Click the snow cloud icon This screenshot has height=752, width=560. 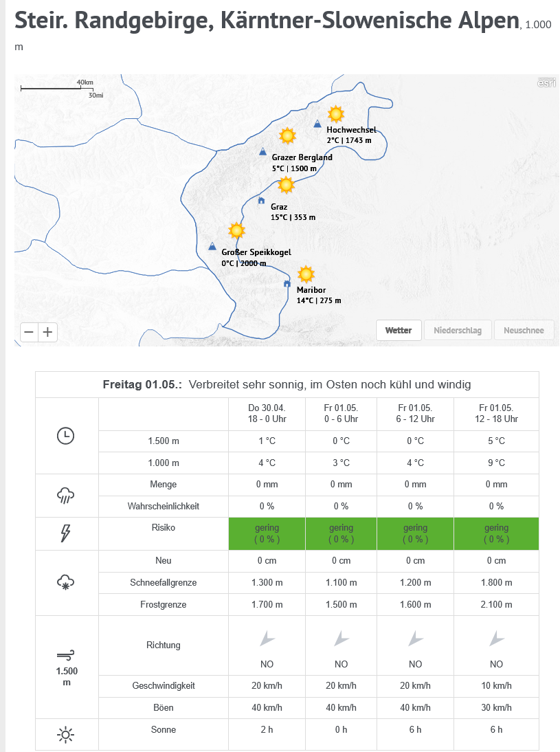coord(66,583)
